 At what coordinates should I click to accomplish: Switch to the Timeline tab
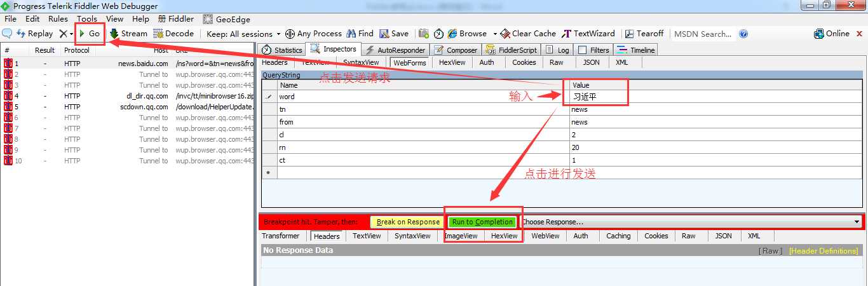pos(635,50)
